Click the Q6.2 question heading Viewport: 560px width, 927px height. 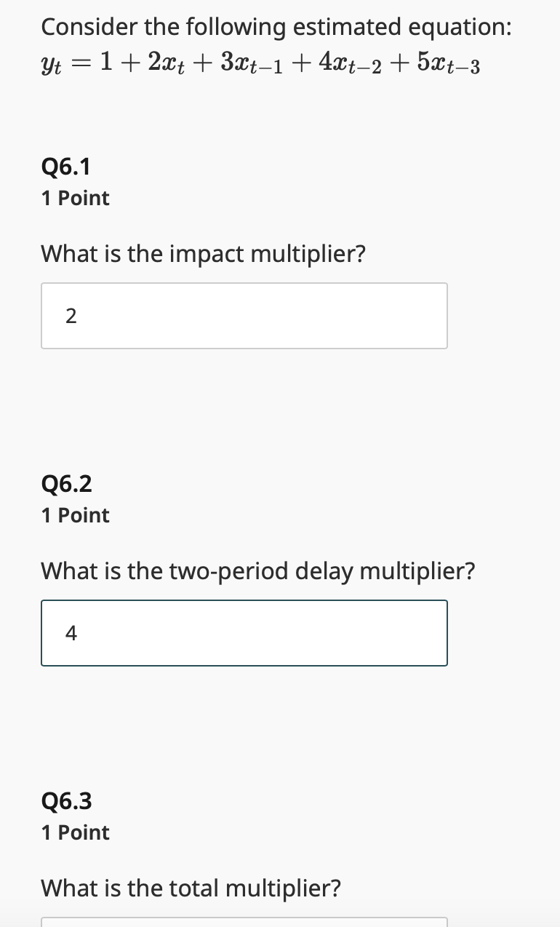(x=65, y=484)
